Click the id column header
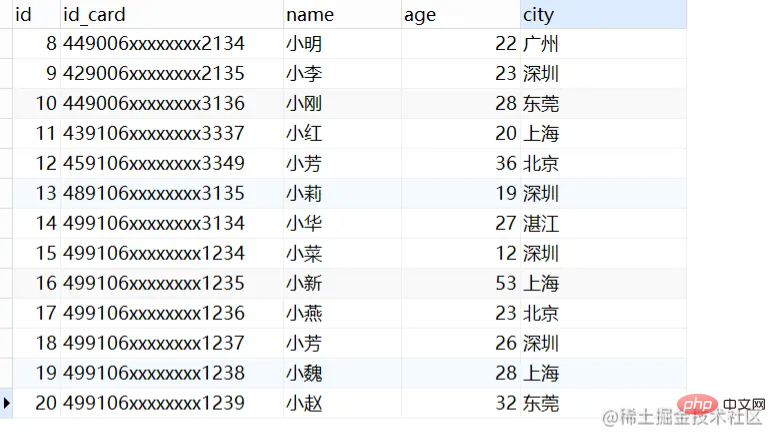Image resolution: width=776 pixels, height=437 pixels. 36,14
